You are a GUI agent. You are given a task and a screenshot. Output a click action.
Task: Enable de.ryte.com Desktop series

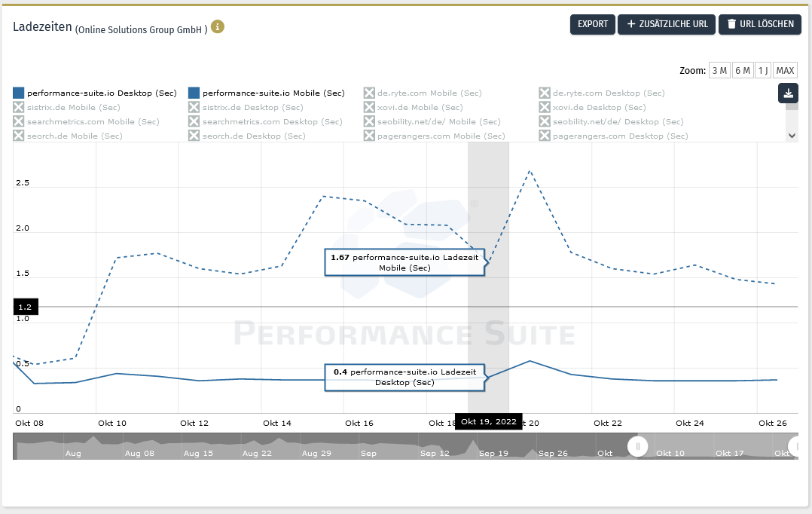(x=601, y=93)
